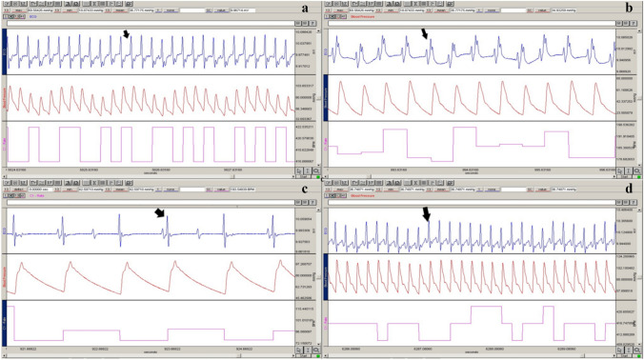Click the Start button in window b

[624, 176]
